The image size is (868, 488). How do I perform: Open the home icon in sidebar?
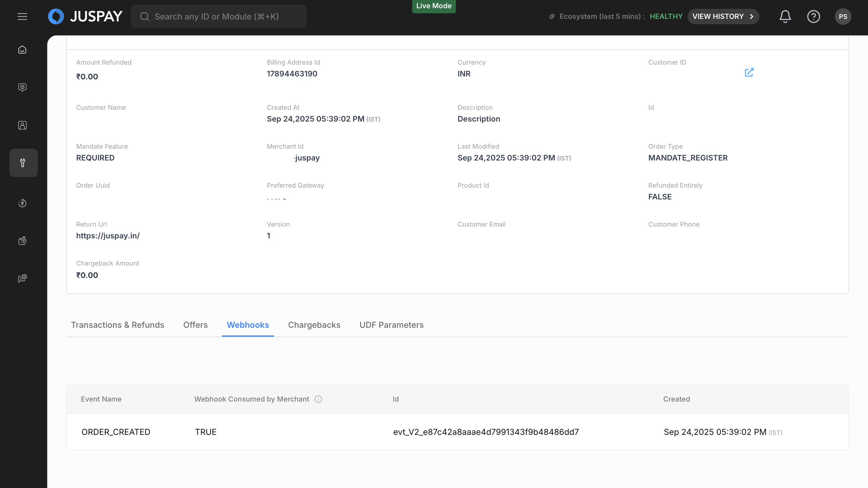[22, 50]
